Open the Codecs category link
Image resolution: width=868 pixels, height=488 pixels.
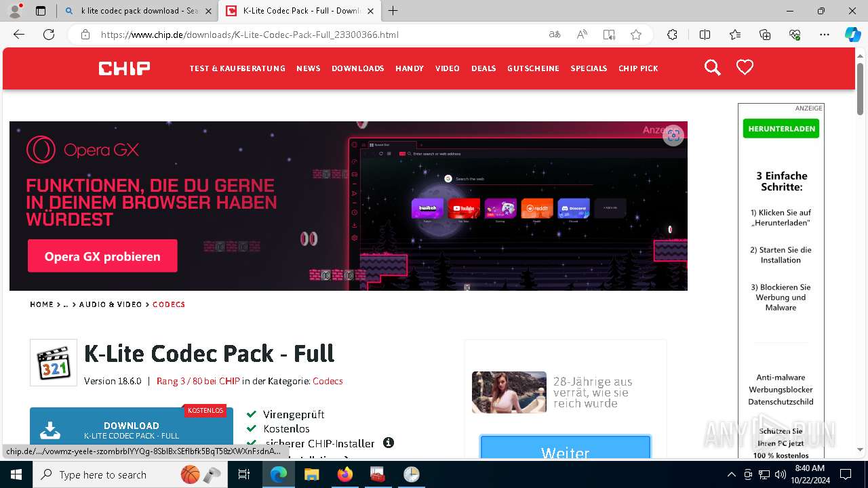tap(328, 381)
